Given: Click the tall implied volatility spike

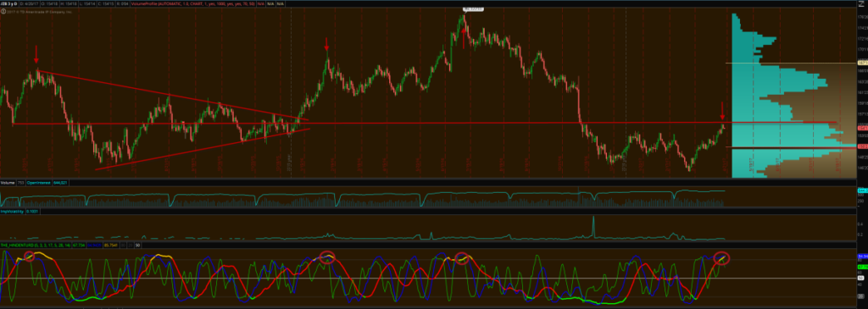Looking at the screenshot, I should pyautogui.click(x=593, y=227).
